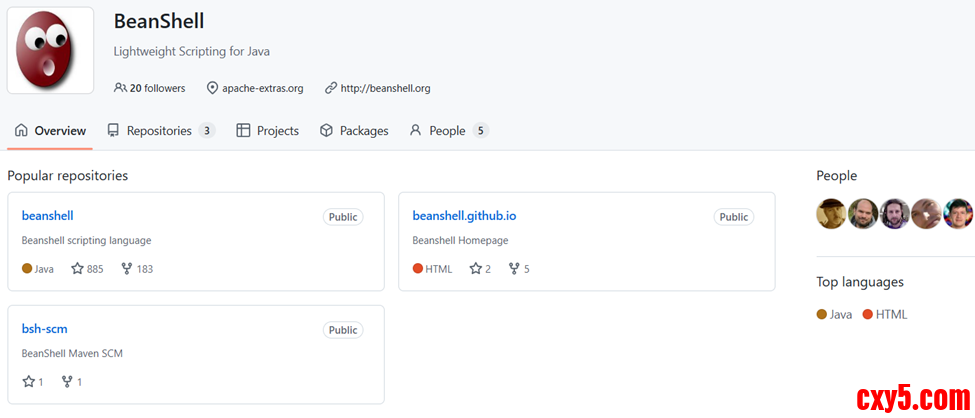Viewport: 975px width, 418px height.
Task: Click the first member avatar under People
Action: 831,213
